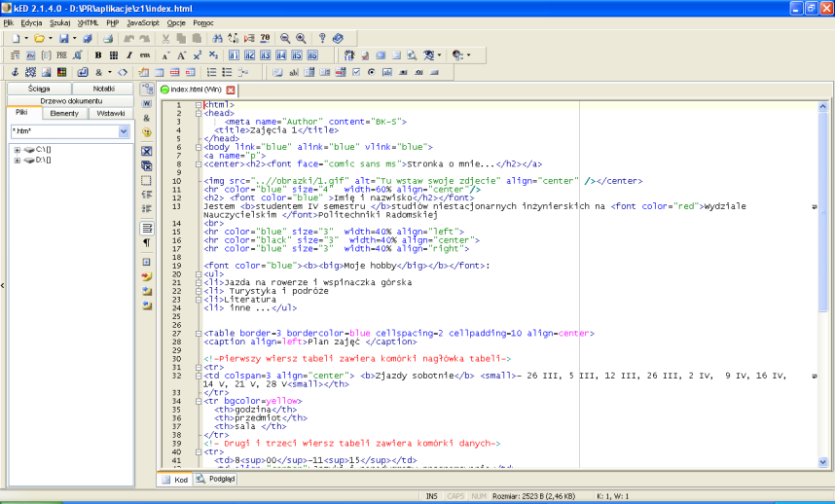Screen dimensions: 835x504
Task: Switch to the Elementy tab
Action: coord(64,114)
